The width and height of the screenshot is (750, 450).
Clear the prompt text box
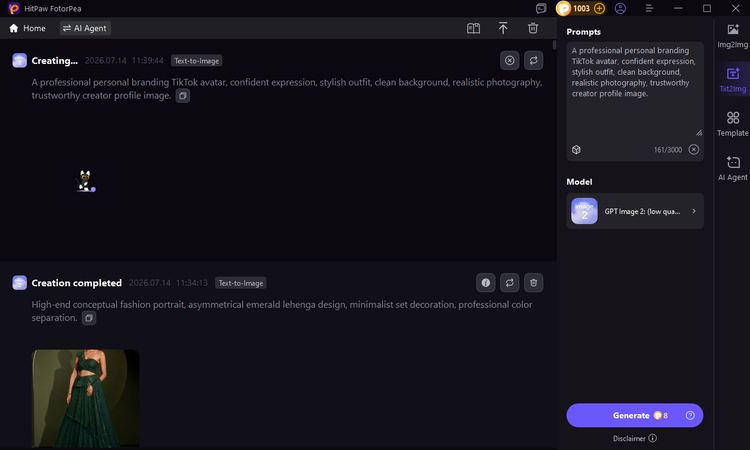tap(693, 150)
